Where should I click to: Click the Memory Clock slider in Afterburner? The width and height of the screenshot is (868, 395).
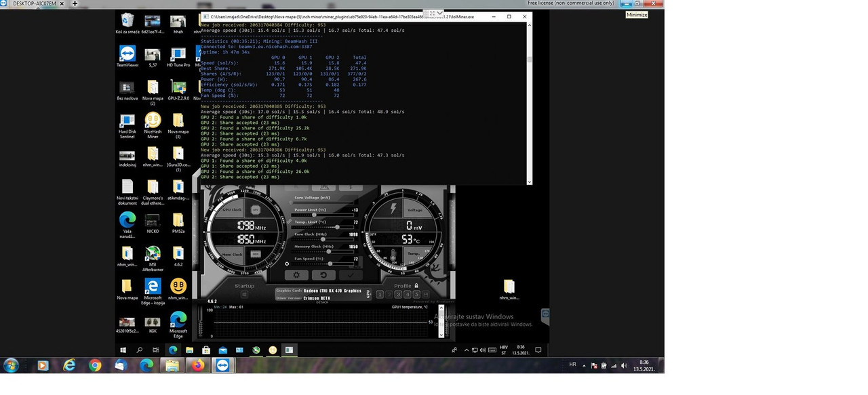(x=321, y=251)
